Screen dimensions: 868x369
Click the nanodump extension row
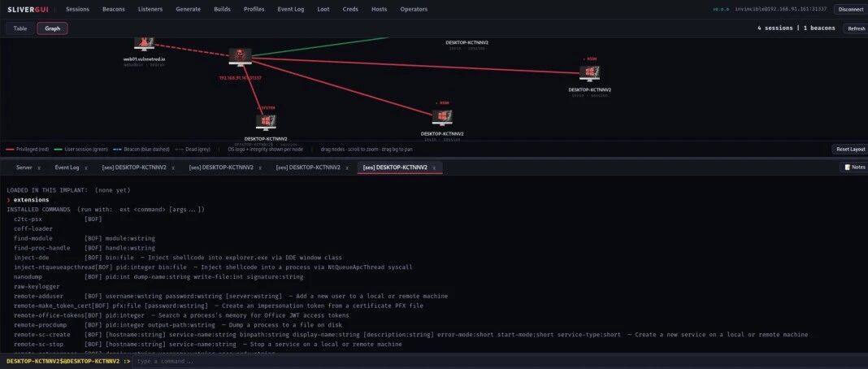coord(158,277)
